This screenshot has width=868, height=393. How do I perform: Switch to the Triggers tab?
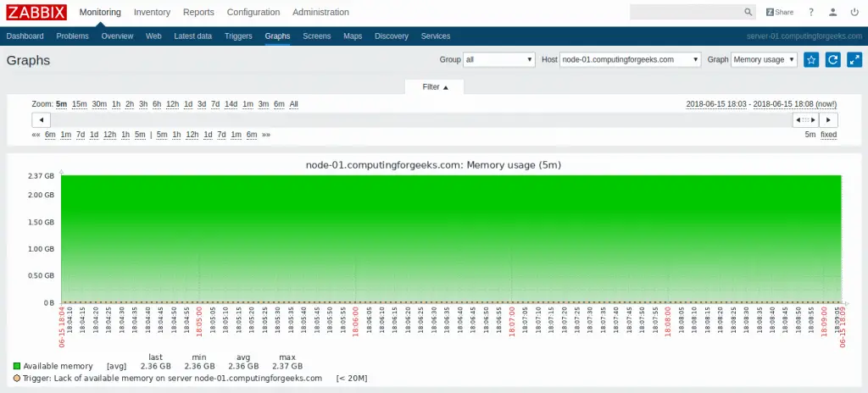click(238, 36)
